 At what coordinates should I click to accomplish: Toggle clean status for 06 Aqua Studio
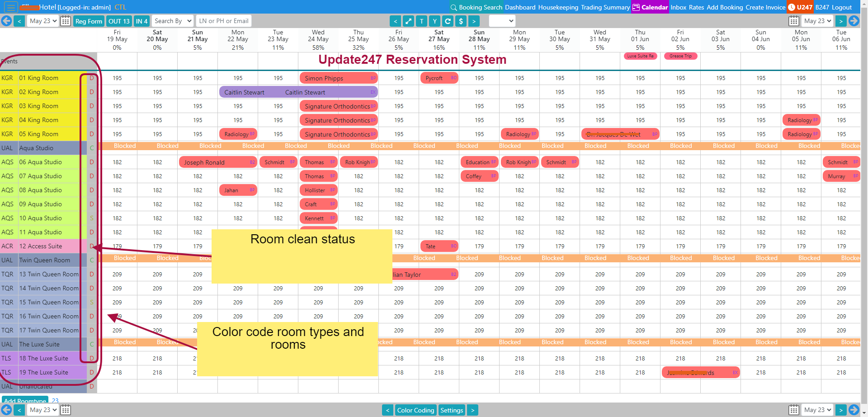click(92, 162)
